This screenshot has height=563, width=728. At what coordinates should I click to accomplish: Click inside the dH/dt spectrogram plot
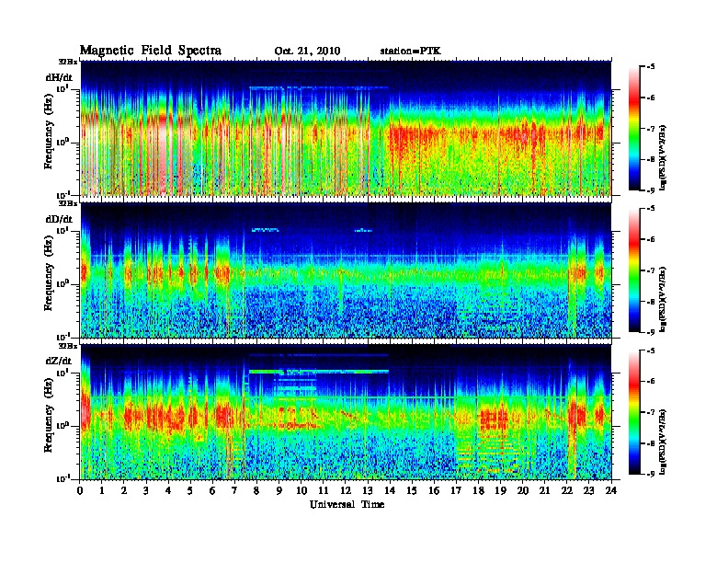[346, 128]
